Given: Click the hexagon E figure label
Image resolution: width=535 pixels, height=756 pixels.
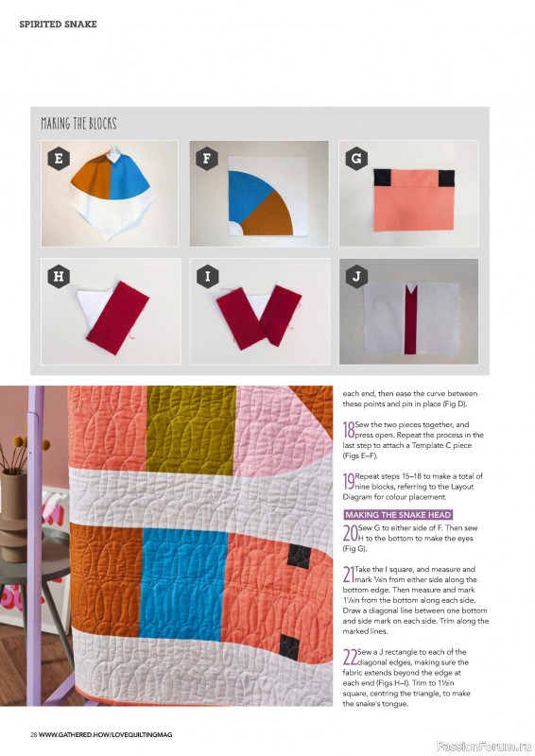Looking at the screenshot, I should (x=59, y=159).
